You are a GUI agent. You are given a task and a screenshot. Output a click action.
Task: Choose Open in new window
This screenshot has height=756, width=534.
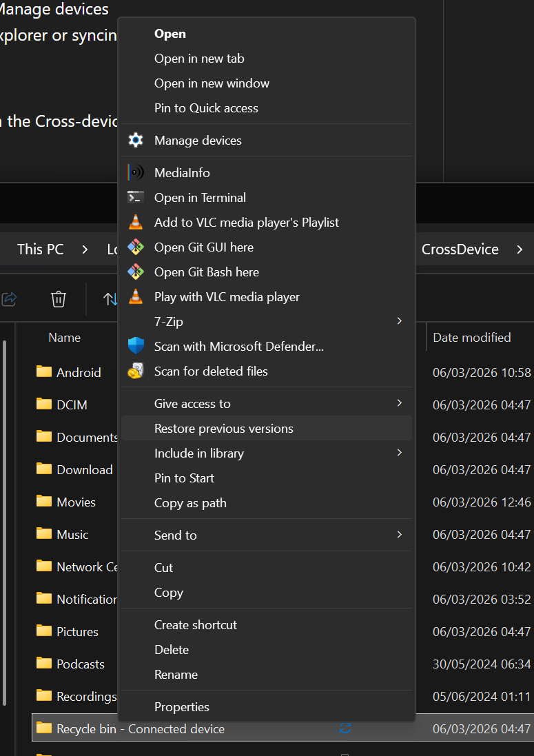[x=267, y=83]
